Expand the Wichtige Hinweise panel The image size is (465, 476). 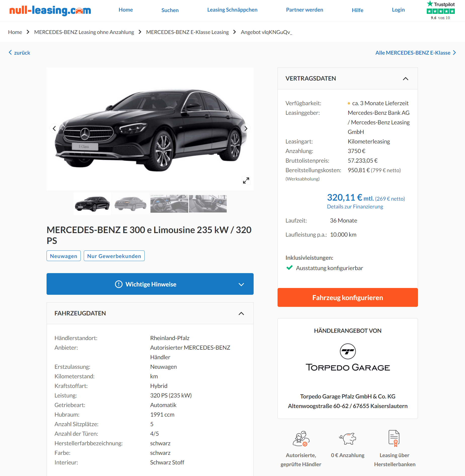[x=150, y=284]
